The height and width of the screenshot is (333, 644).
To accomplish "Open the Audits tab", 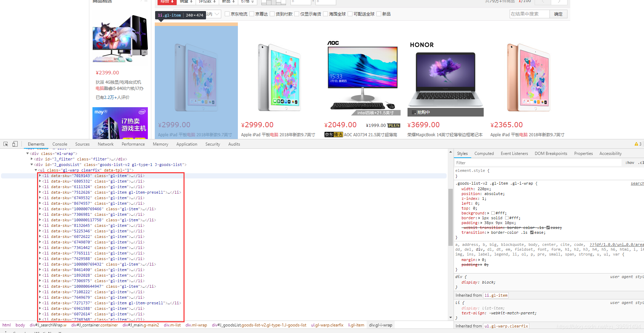I will [234, 144].
